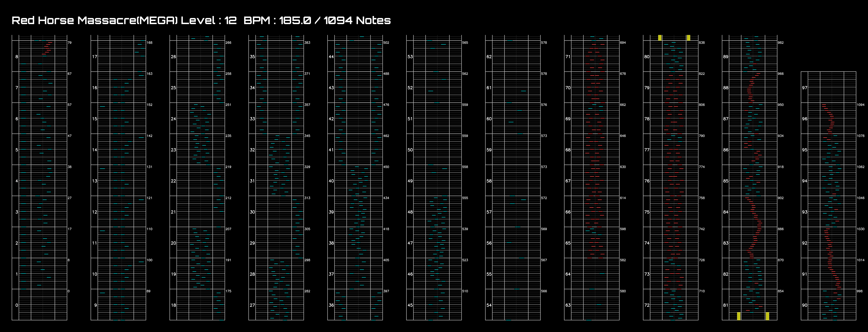Click the "Level : 12" text in header
This screenshot has width=868, height=332.
pos(209,21)
